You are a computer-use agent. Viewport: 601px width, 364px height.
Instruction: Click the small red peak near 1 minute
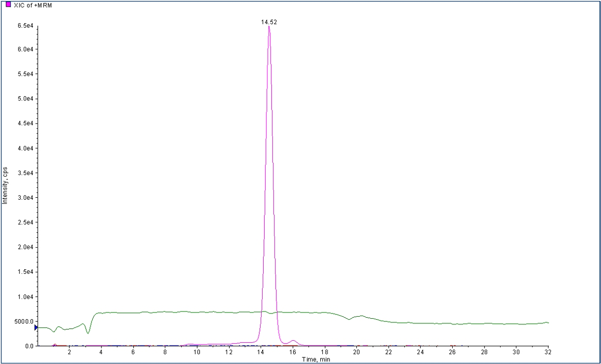(x=55, y=344)
